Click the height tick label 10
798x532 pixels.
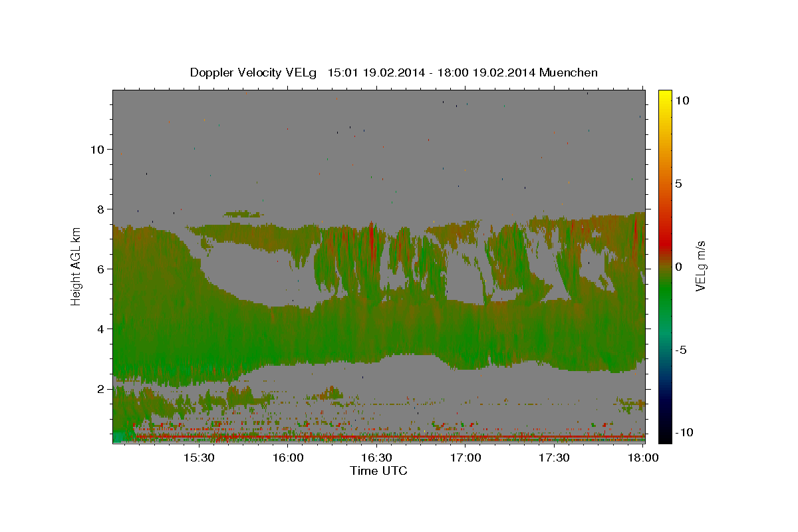point(97,149)
